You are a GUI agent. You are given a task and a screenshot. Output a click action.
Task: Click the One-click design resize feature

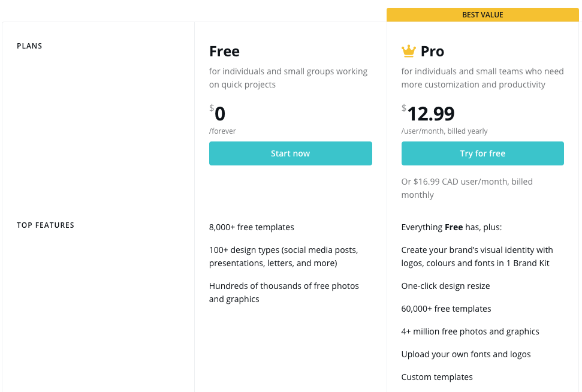445,286
